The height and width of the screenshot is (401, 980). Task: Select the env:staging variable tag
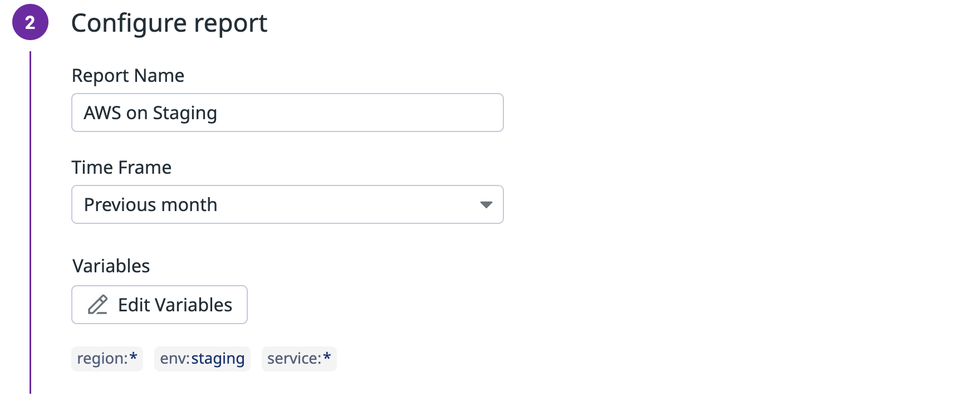[202, 359]
